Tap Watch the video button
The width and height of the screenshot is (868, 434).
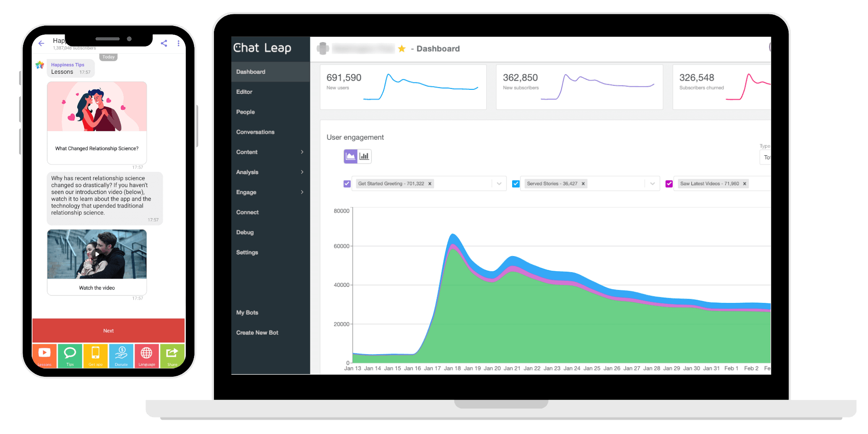pos(97,288)
